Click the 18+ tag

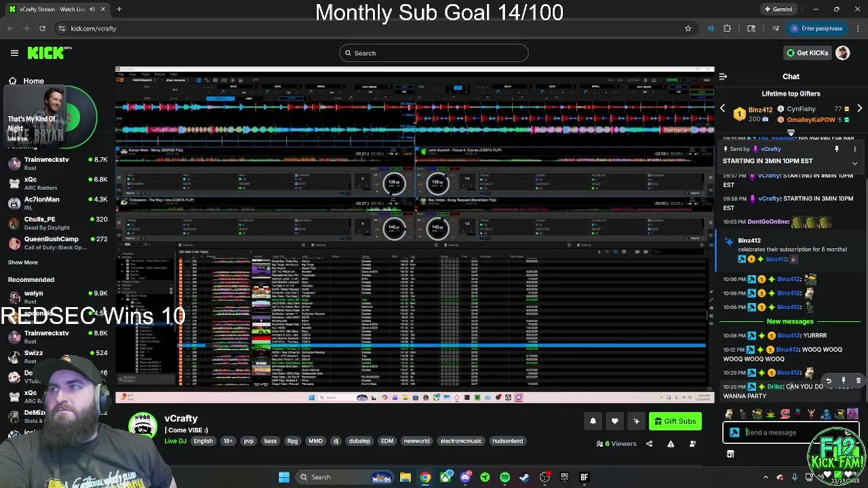pos(228,441)
